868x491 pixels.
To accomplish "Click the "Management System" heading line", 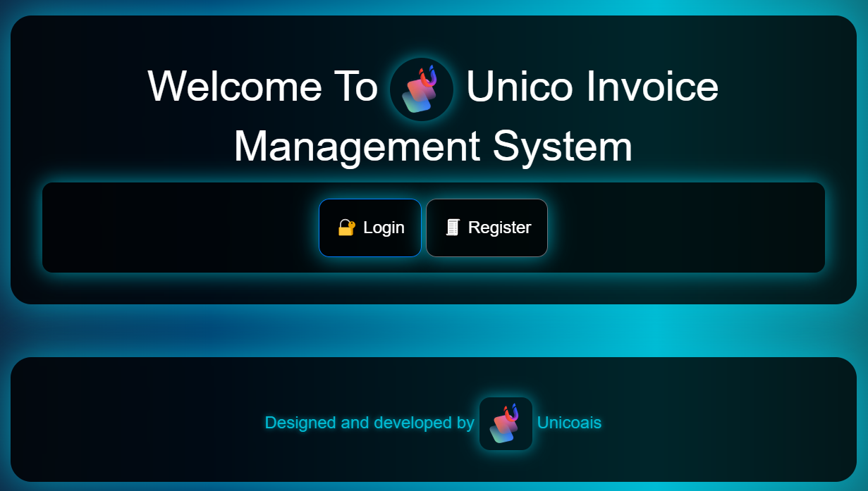I will (433, 147).
